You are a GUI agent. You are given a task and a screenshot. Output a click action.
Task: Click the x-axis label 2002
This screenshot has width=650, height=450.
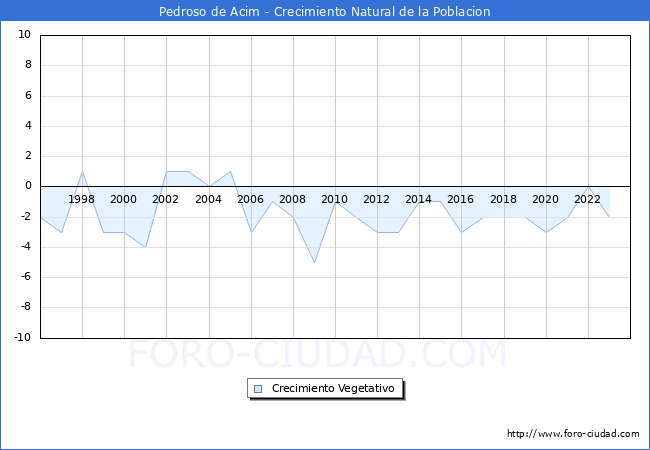(x=165, y=199)
